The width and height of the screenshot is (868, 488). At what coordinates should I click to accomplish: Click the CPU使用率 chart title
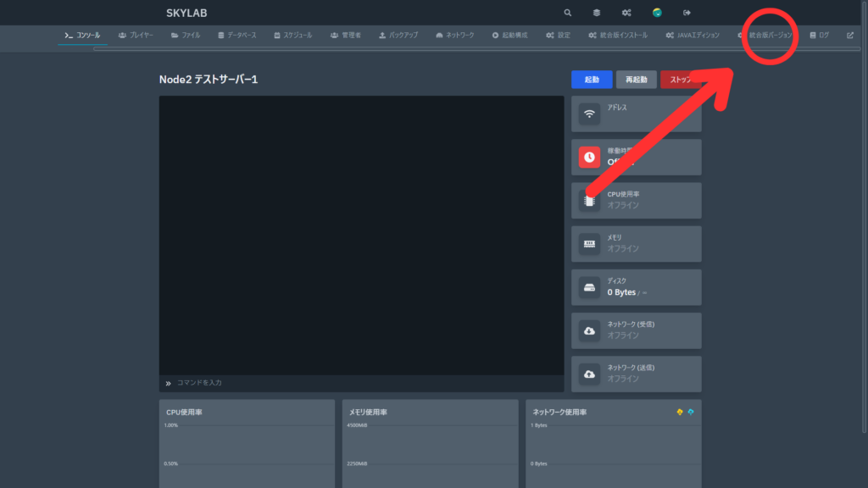[x=184, y=413]
